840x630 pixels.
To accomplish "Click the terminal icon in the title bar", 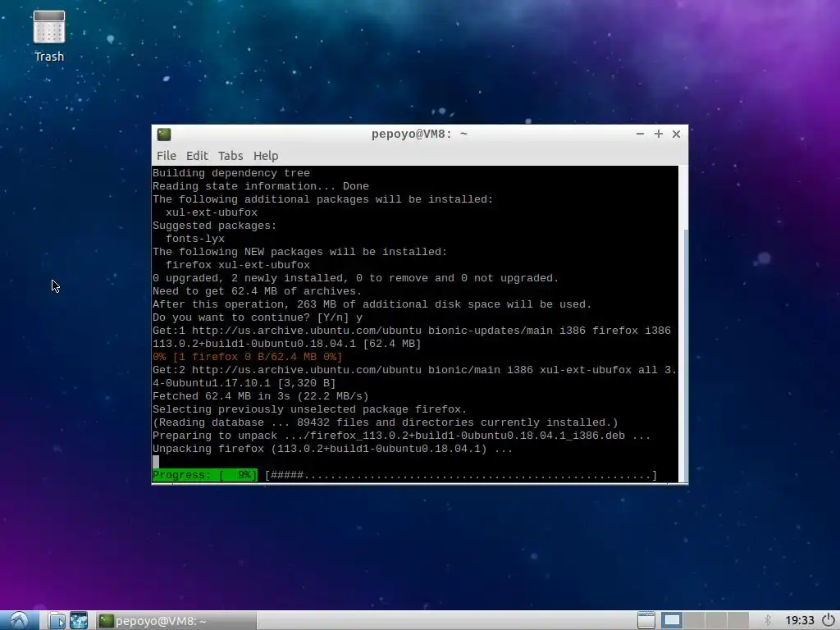I will coord(164,135).
